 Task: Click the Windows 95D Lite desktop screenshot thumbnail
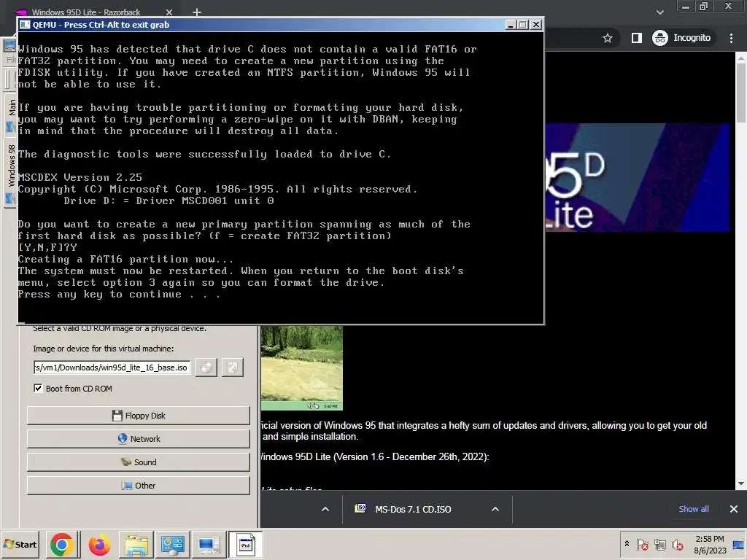point(301,367)
